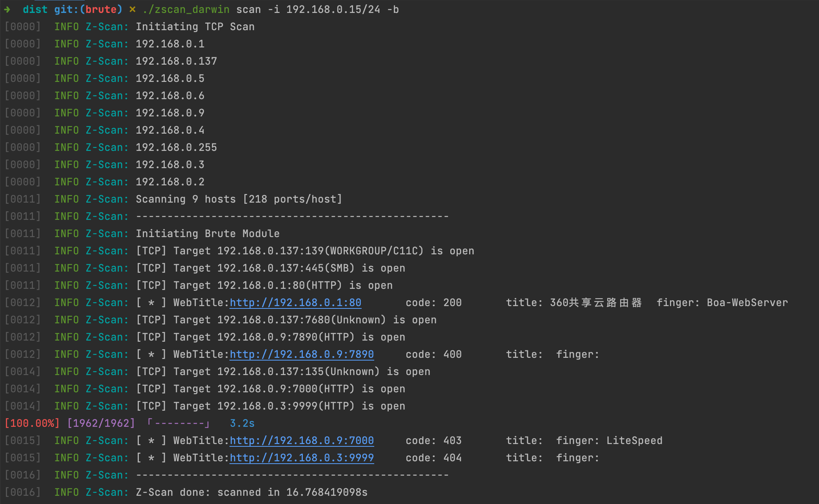819x504 pixels.
Task: Open the link http://192.168.0.3:9999
Action: pyautogui.click(x=302, y=457)
